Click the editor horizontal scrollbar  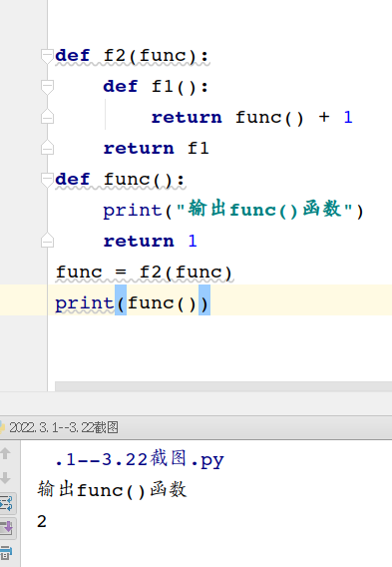223,386
